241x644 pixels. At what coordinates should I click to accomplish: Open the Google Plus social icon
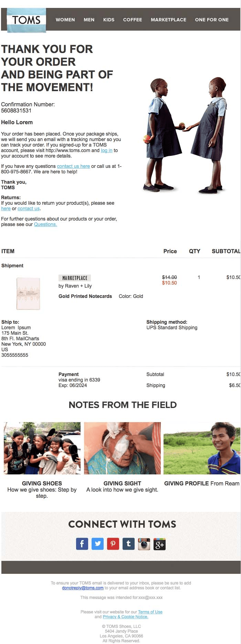tap(159, 544)
